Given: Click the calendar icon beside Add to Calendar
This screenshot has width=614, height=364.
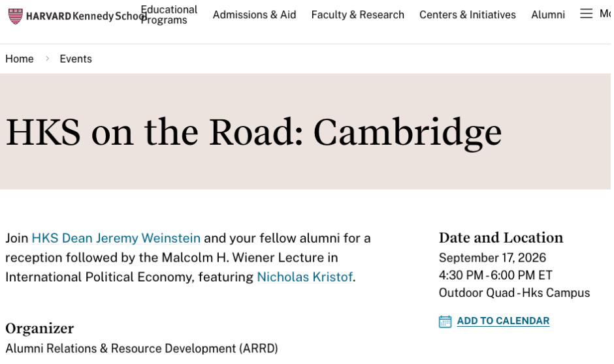Looking at the screenshot, I should (x=445, y=322).
